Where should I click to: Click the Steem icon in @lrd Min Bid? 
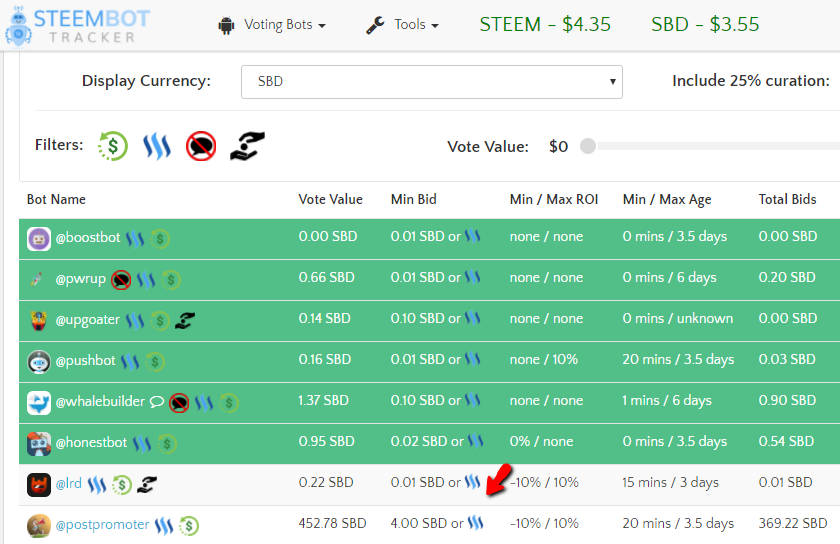click(472, 481)
